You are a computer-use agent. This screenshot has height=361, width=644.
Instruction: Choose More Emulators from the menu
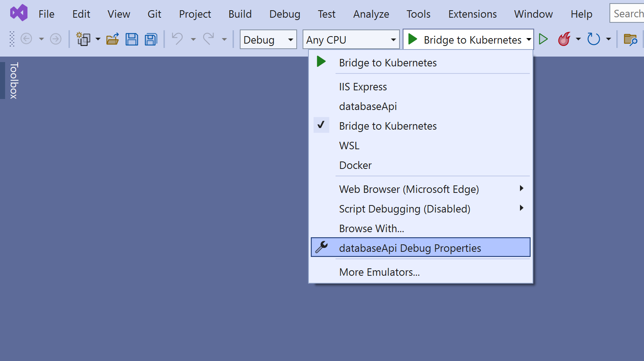tap(379, 272)
